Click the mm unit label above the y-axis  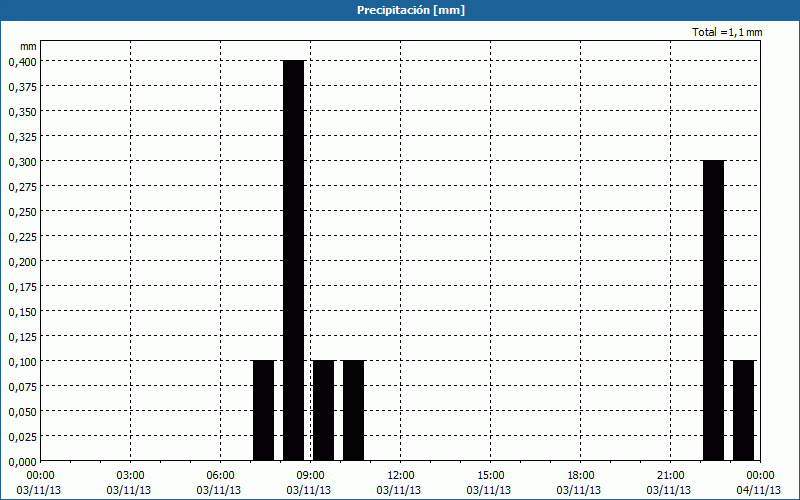pos(29,46)
